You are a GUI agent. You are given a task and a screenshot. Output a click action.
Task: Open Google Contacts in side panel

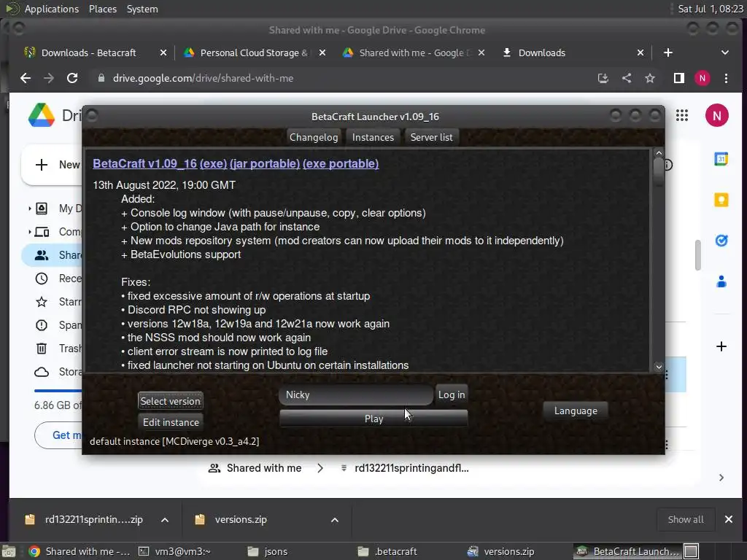coord(721,282)
